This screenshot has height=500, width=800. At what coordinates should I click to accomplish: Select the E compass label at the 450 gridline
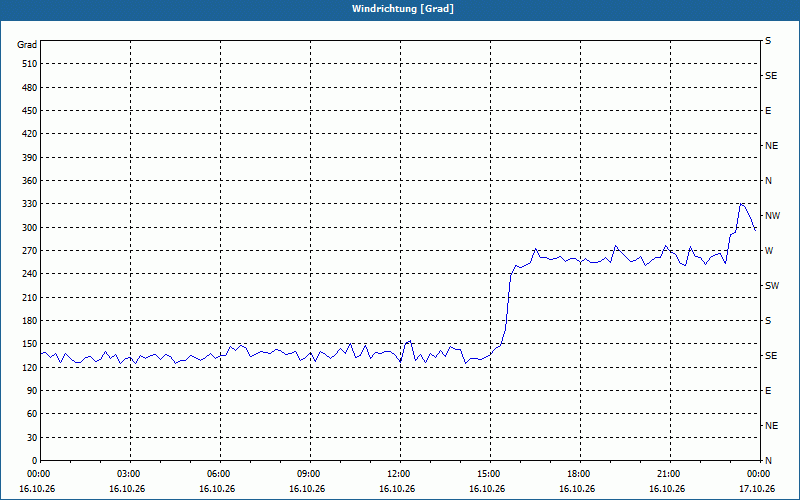coord(768,111)
